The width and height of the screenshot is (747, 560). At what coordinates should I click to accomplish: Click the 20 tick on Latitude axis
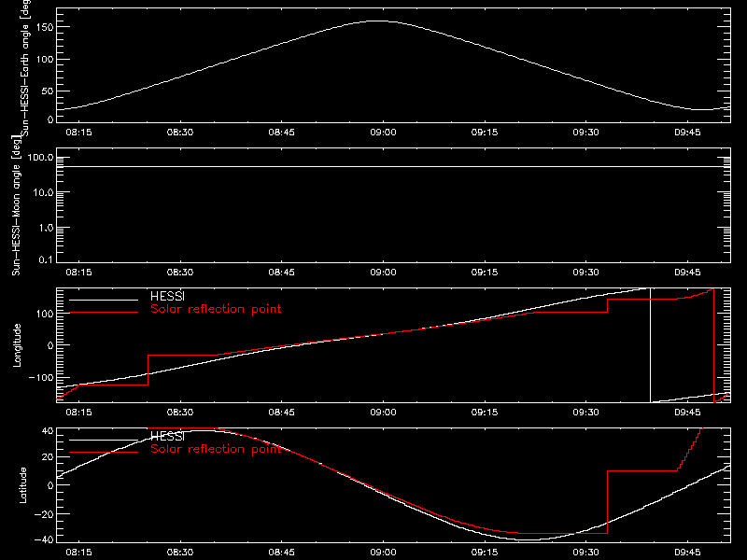(48, 457)
